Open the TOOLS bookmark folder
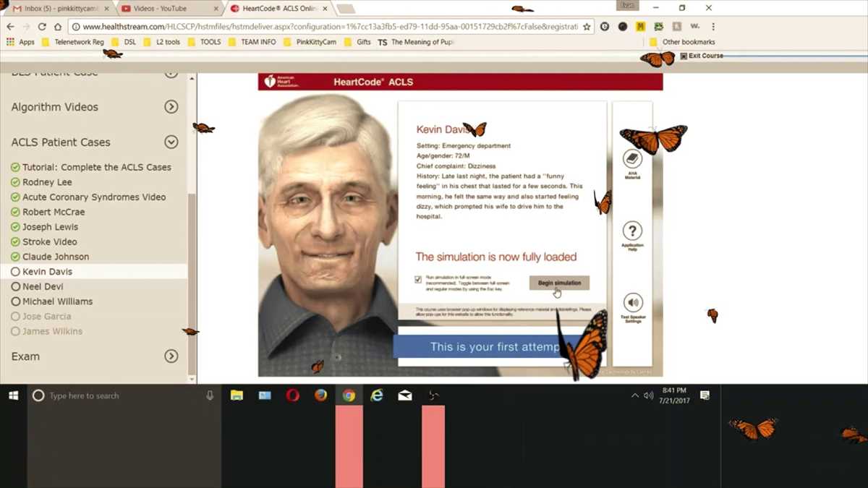This screenshot has width=868, height=488. (205, 42)
